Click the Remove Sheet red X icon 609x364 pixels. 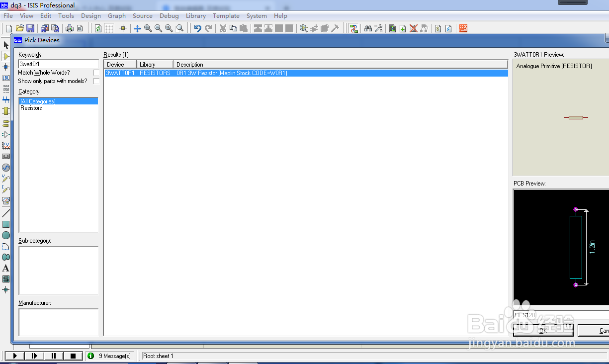(x=413, y=28)
